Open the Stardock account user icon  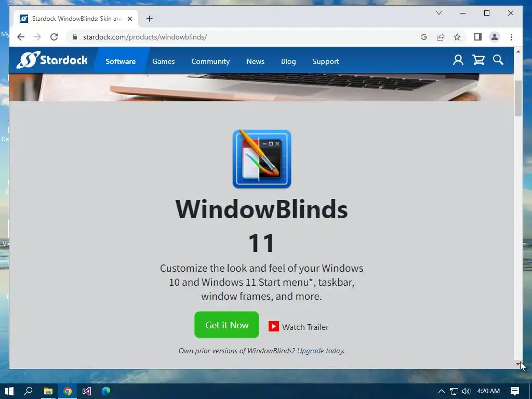point(458,60)
